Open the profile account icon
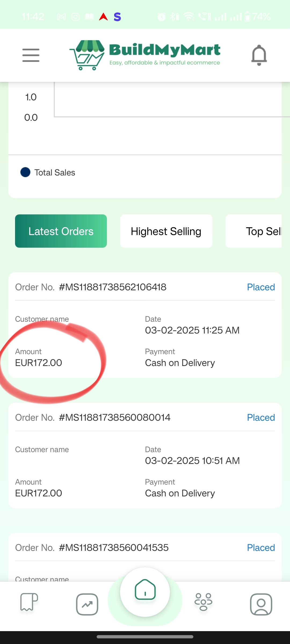290x644 pixels. point(261,604)
